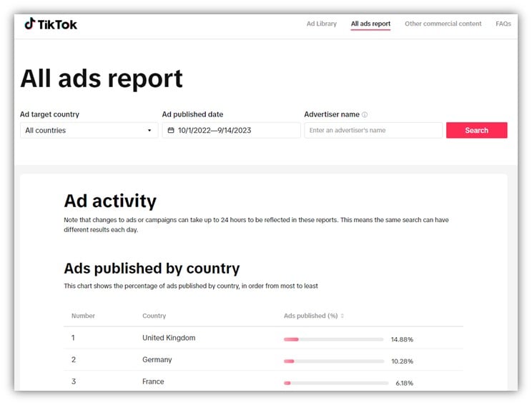Click the calendar icon in date field

pos(171,130)
